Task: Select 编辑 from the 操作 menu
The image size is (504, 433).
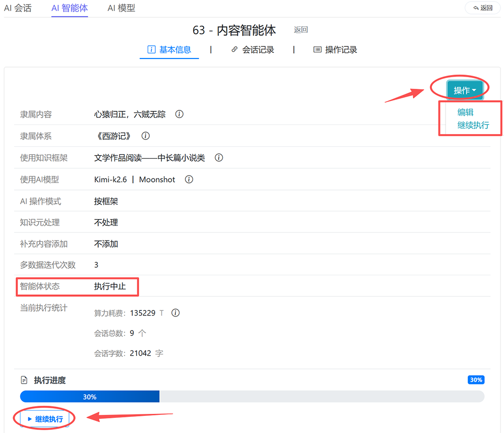Action: [465, 112]
